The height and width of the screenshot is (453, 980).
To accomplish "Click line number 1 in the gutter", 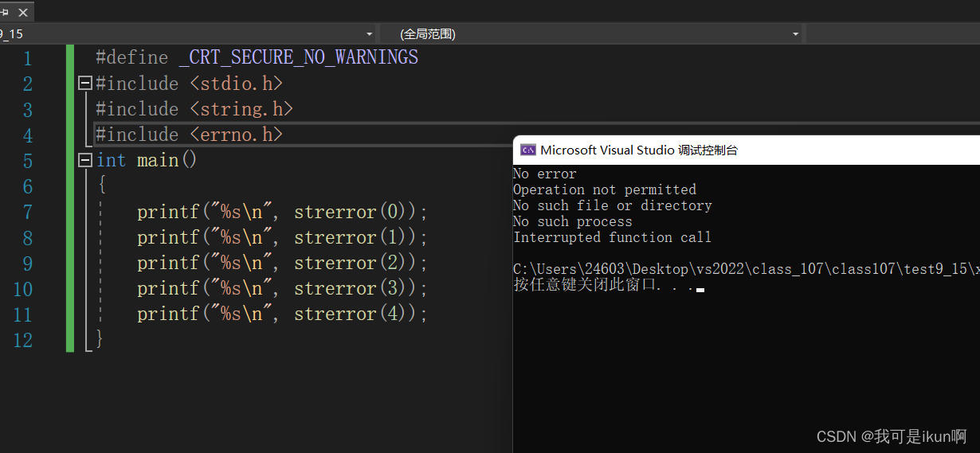I will point(28,58).
